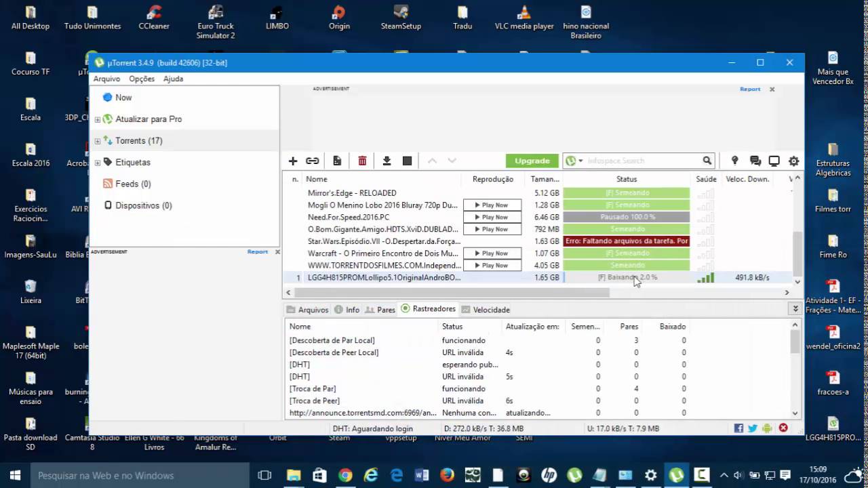Expand the Atualizar para Pro tree node
The width and height of the screenshot is (868, 488).
click(97, 119)
